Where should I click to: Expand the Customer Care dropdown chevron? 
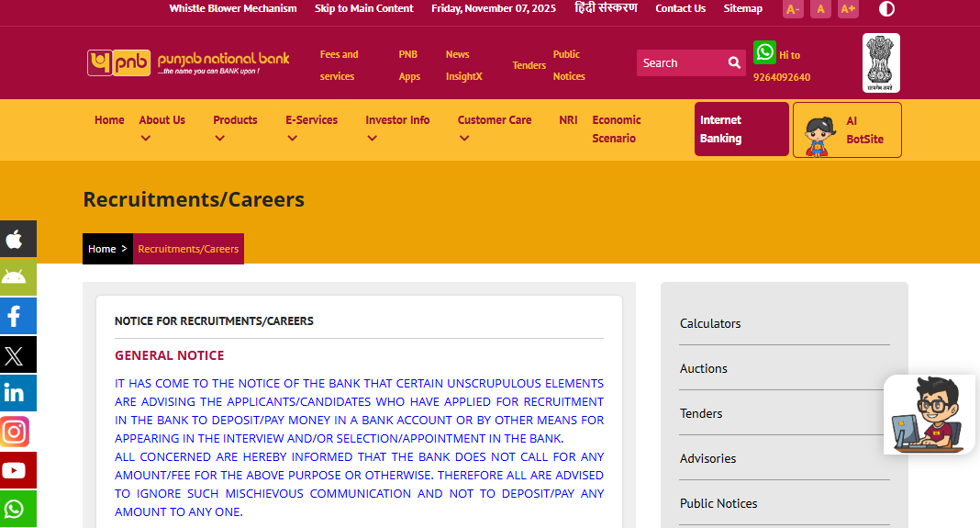463,139
